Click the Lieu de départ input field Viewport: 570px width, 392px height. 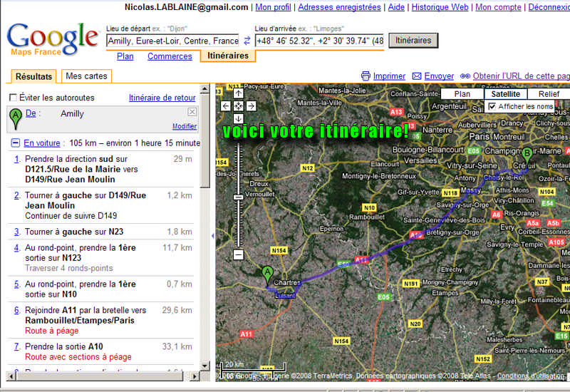click(173, 41)
